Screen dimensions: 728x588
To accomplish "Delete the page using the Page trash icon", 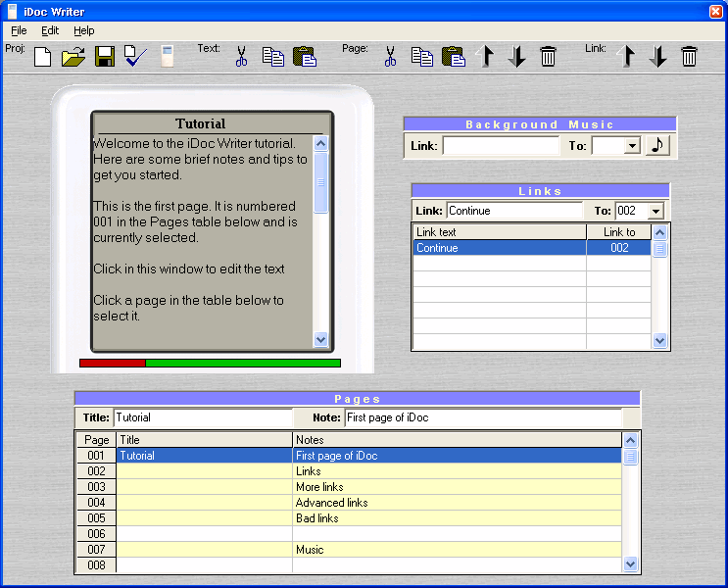I will pos(548,57).
